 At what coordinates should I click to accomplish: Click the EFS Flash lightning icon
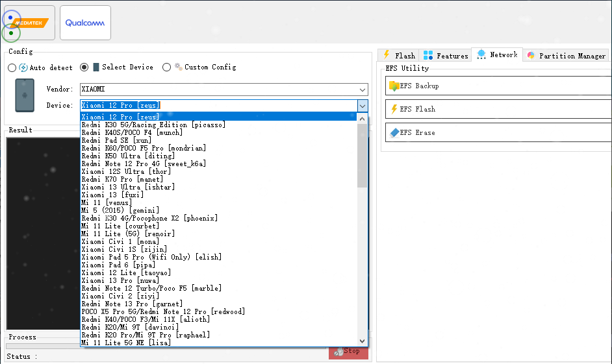click(x=394, y=109)
